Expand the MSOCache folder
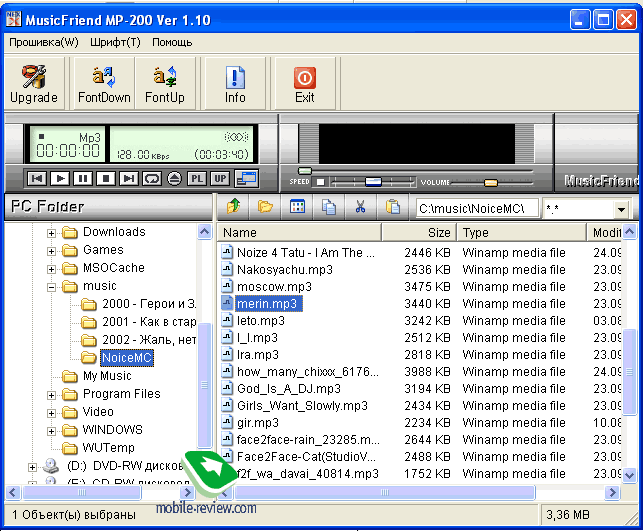This screenshot has width=643, height=531. [x=51, y=269]
